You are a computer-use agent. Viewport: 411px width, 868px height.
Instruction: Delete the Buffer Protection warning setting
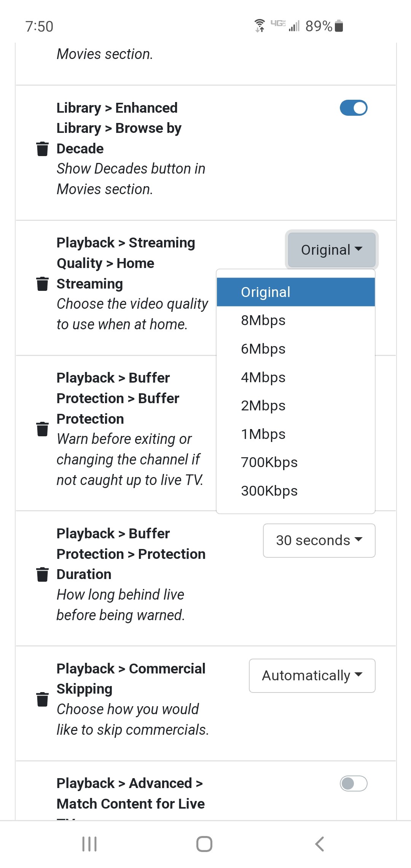point(42,429)
